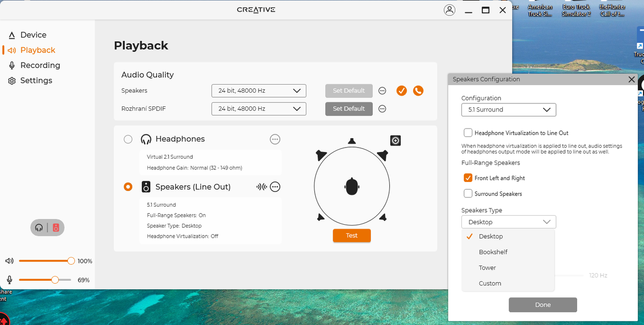Click Headphone Gain: Normal (32 - 149 ohm) text
Image resolution: width=644 pixels, height=325 pixels.
pyautogui.click(x=194, y=168)
